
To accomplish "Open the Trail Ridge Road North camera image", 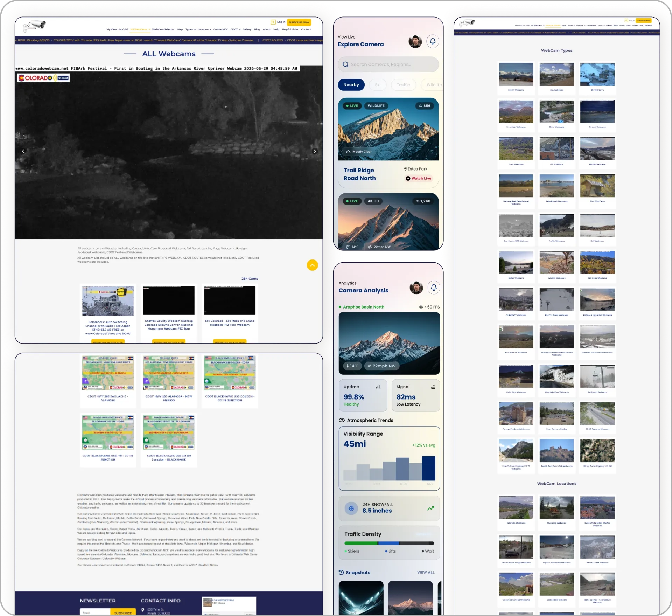I will tap(388, 129).
